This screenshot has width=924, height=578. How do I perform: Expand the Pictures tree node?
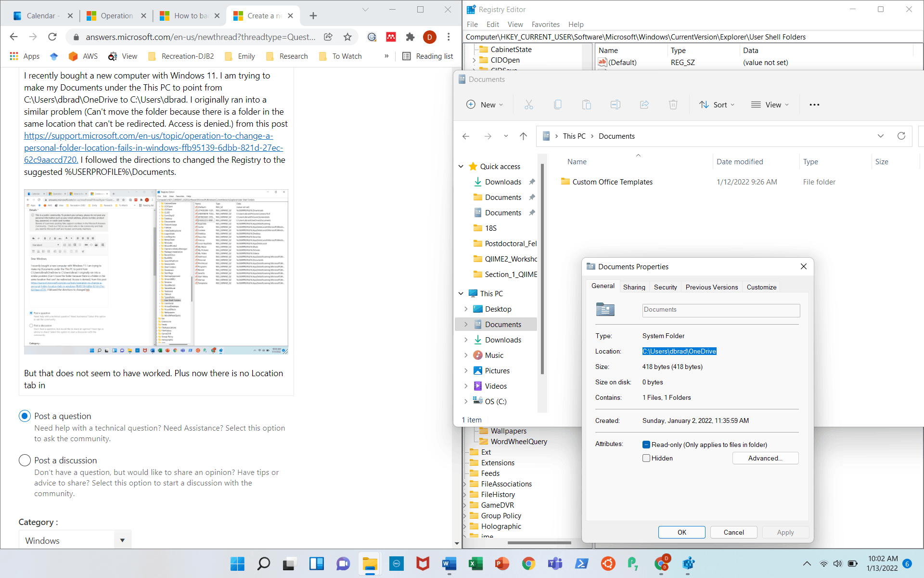click(465, 371)
